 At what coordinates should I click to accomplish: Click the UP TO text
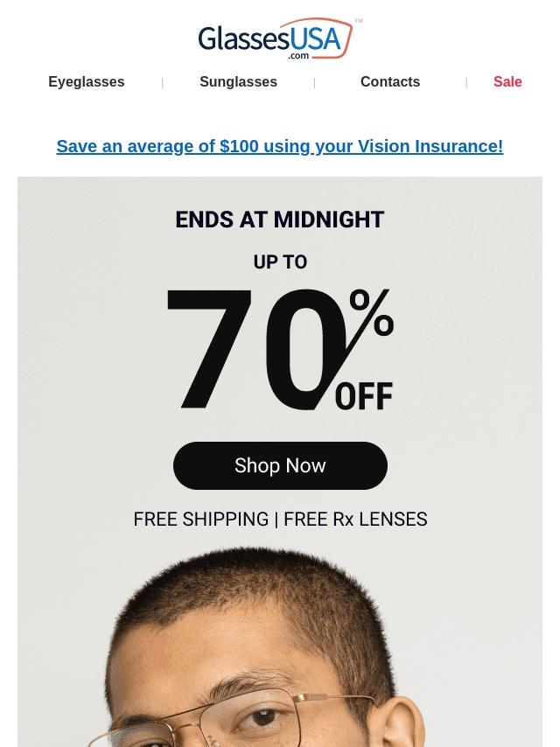coord(280,262)
